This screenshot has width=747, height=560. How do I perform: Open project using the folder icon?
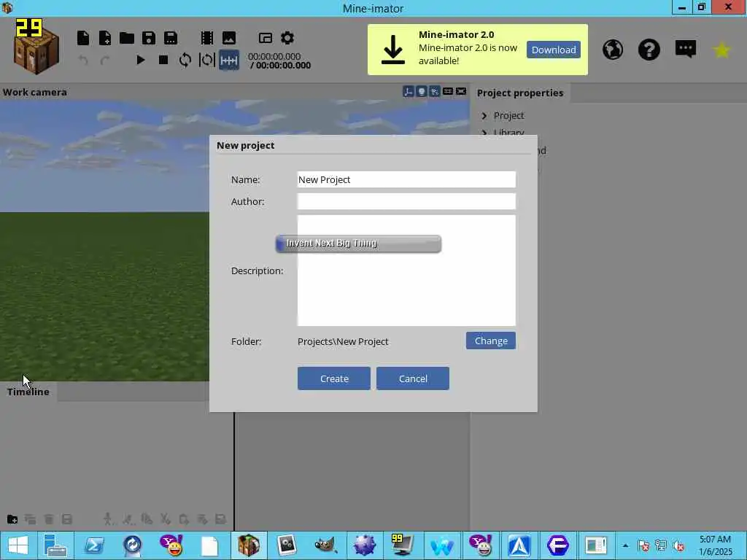click(x=127, y=38)
